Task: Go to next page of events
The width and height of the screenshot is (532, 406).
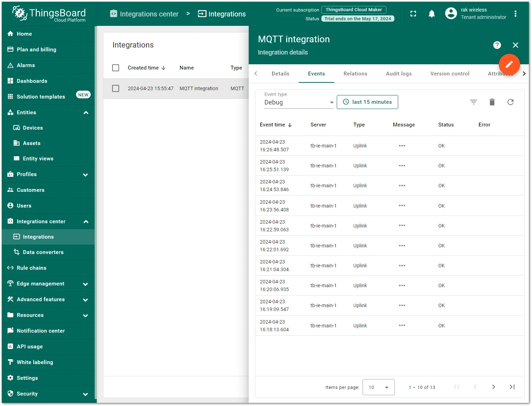Action: point(494,387)
